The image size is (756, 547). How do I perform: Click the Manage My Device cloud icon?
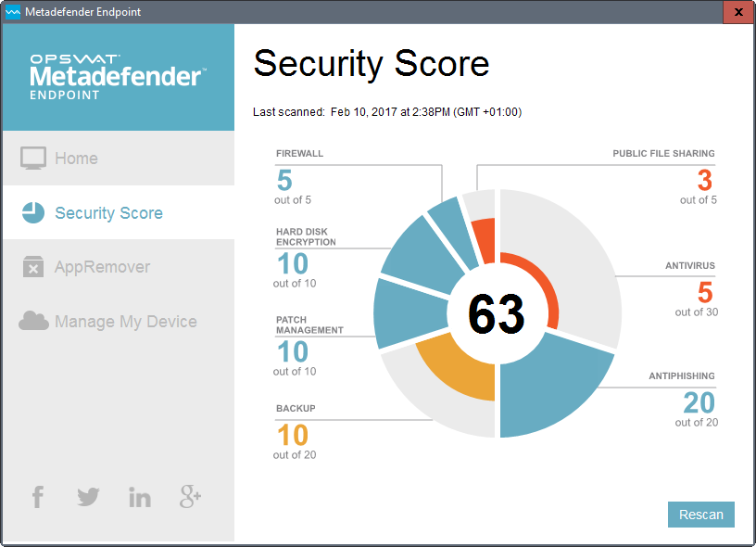(33, 321)
